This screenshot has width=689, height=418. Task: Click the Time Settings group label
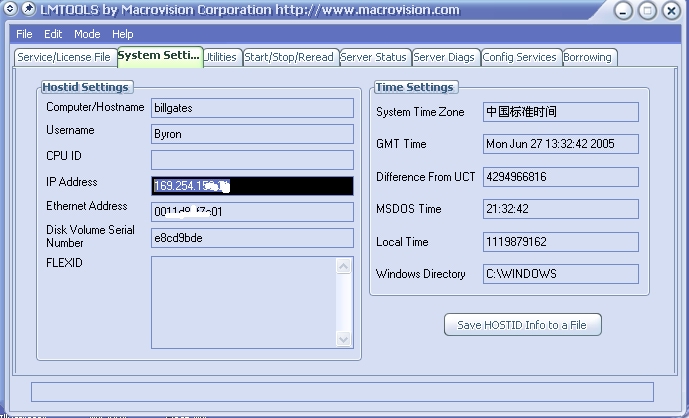click(414, 87)
